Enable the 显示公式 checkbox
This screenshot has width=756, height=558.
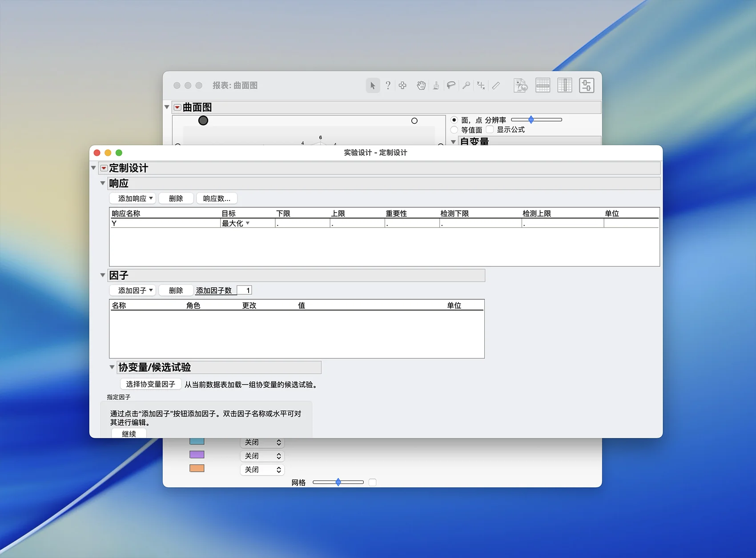490,129
